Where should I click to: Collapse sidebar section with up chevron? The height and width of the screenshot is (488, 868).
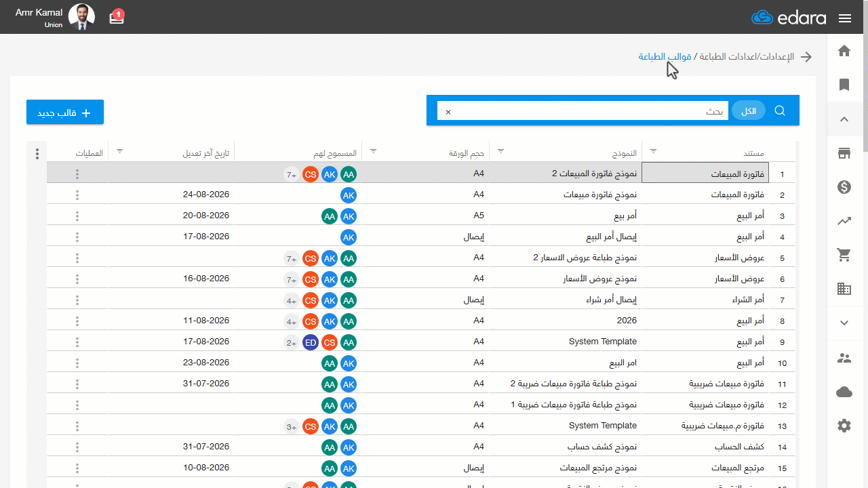844,119
